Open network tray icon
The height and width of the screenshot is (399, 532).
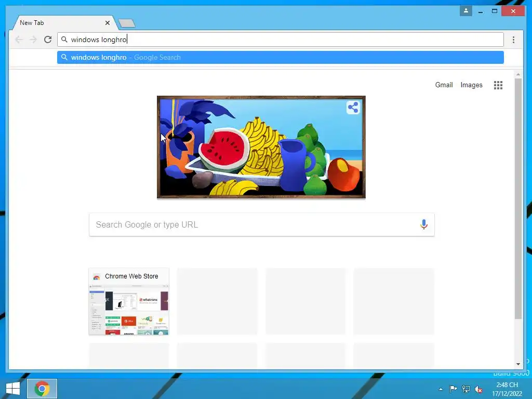(x=466, y=389)
